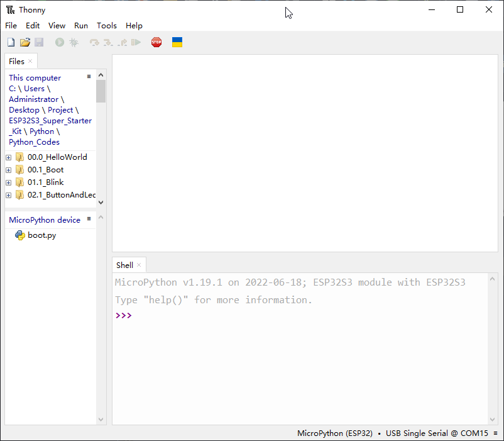
Task: Click the This computer link
Action: 35,78
